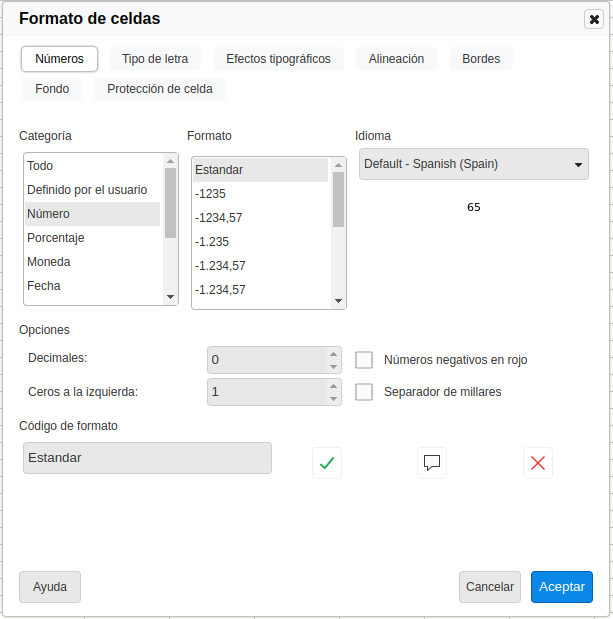Click the green checkmark apply format icon

click(x=326, y=463)
